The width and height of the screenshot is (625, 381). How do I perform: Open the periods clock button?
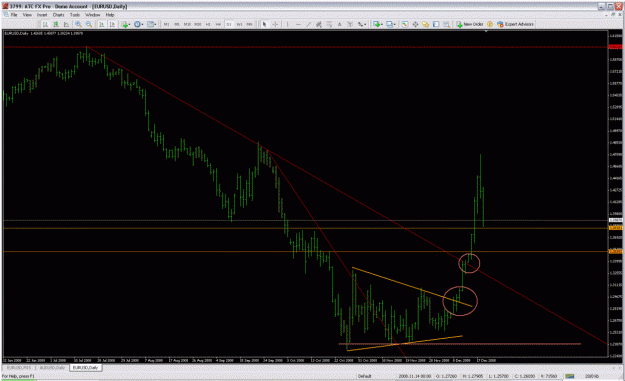[x=138, y=24]
